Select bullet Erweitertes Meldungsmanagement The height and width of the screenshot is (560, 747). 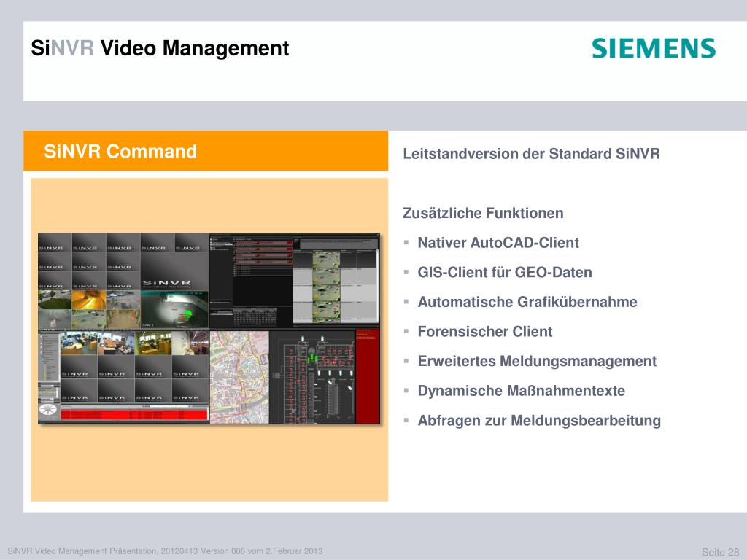tap(537, 361)
